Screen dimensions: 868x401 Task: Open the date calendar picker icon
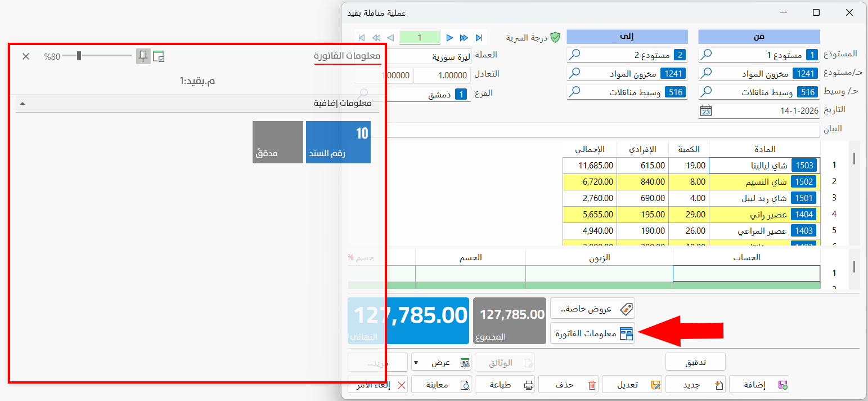pos(705,110)
